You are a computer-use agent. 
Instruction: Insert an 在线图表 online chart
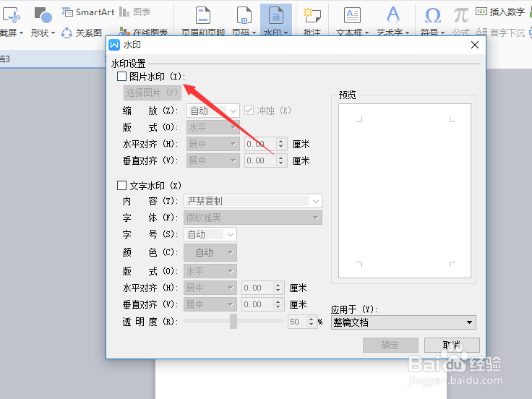coord(143,33)
